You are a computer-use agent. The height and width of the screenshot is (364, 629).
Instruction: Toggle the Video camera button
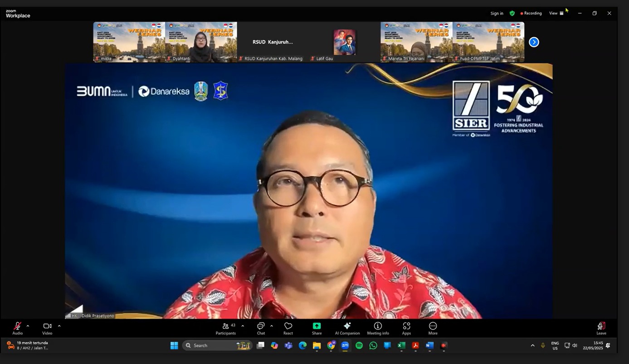(47, 328)
